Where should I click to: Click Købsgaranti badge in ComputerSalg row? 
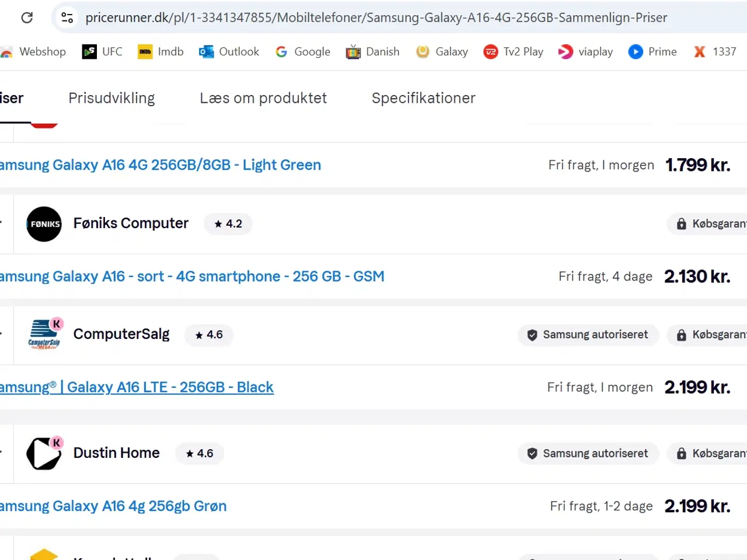coord(707,335)
